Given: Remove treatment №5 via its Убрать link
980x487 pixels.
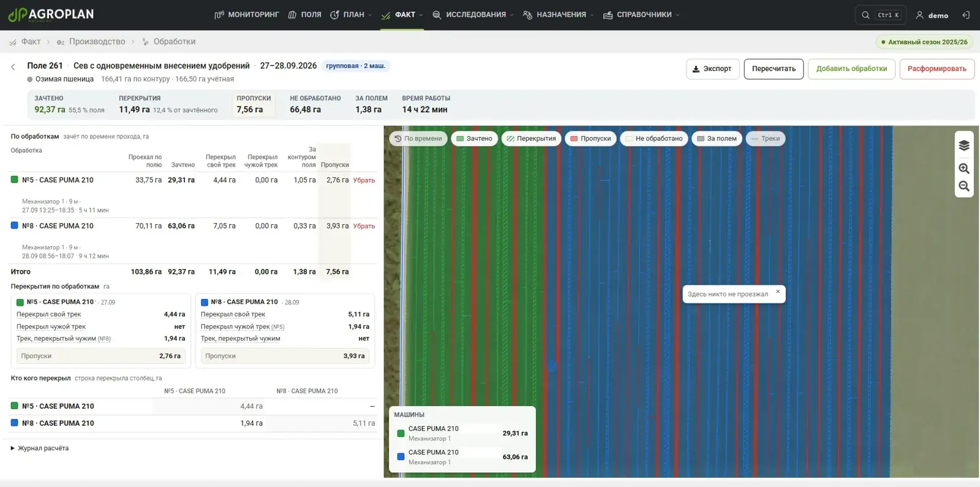Looking at the screenshot, I should coord(364,180).
